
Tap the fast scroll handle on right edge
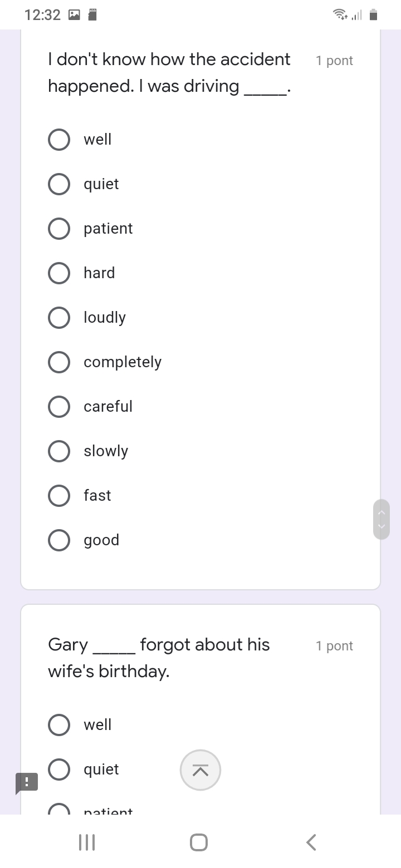(382, 519)
